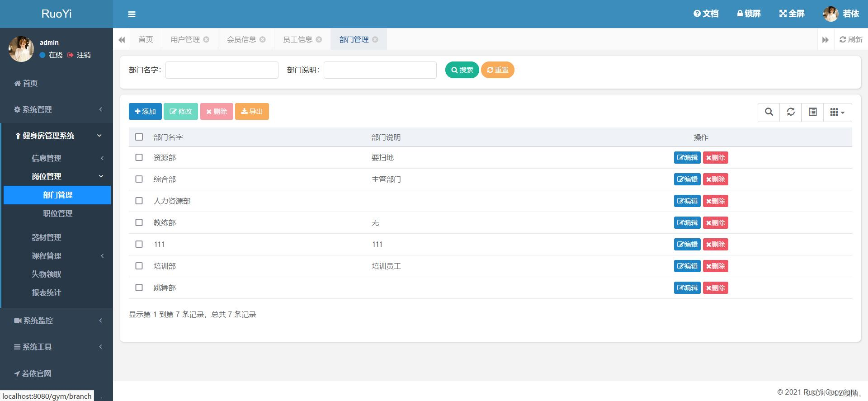Switch to the 会员信息 tab
The height and width of the screenshot is (401, 868).
click(x=241, y=39)
